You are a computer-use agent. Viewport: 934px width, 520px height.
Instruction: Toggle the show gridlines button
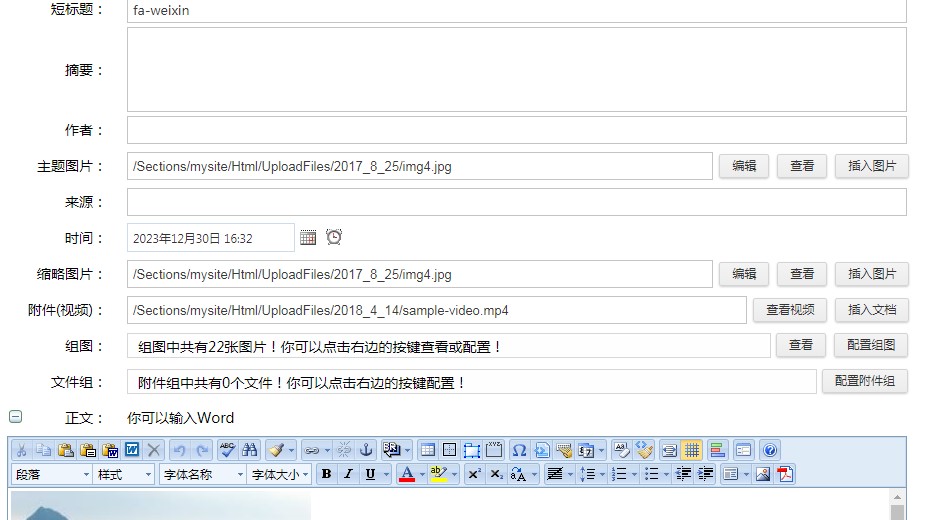point(692,450)
